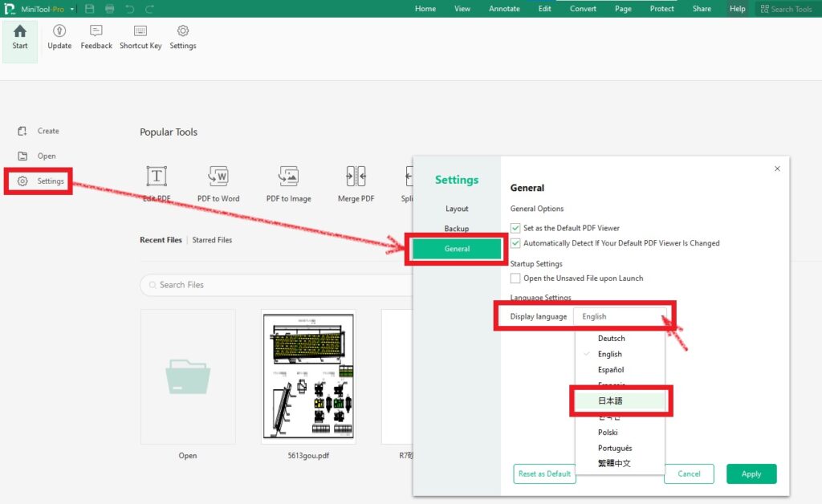Open the MiniTool Pro dropdown arrow
Viewport: 822px width, 504px height.
pyautogui.click(x=71, y=9)
